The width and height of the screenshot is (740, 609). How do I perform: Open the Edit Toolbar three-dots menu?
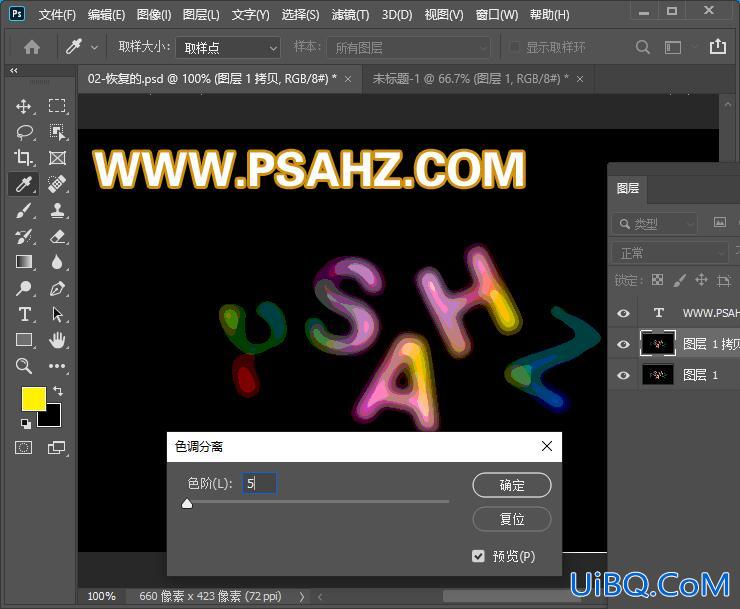57,366
